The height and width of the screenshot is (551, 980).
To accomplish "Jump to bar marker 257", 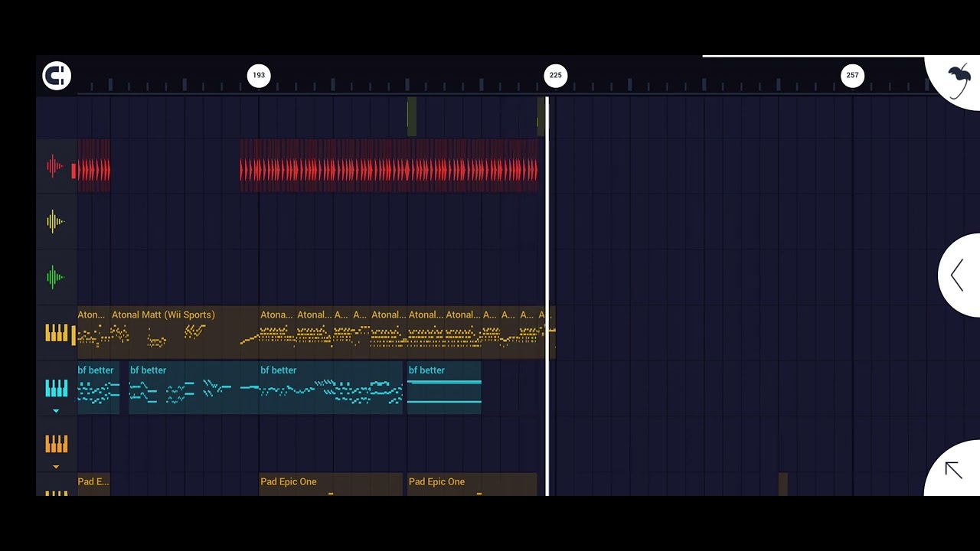I will click(852, 75).
